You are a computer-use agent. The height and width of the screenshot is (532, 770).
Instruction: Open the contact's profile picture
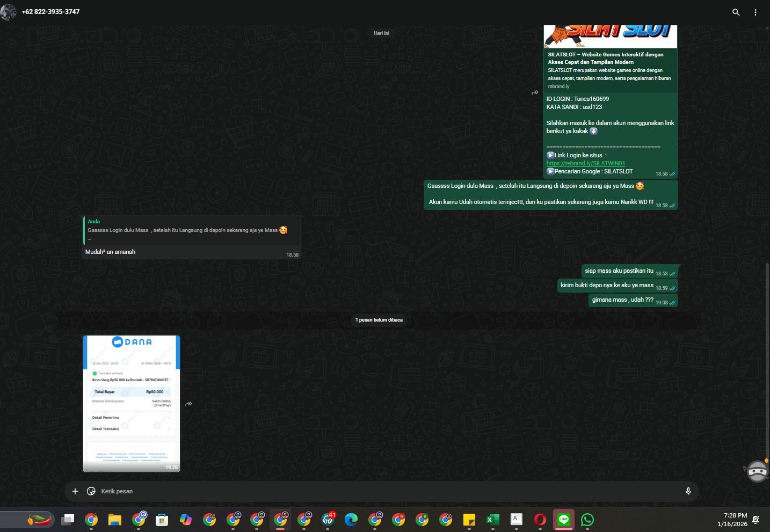(x=8, y=12)
